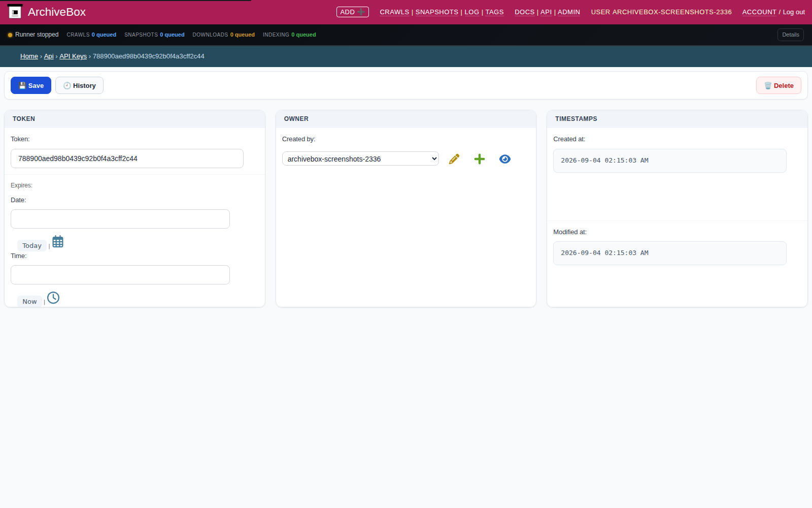Click the Token input field
The width and height of the screenshot is (812, 508).
127,158
